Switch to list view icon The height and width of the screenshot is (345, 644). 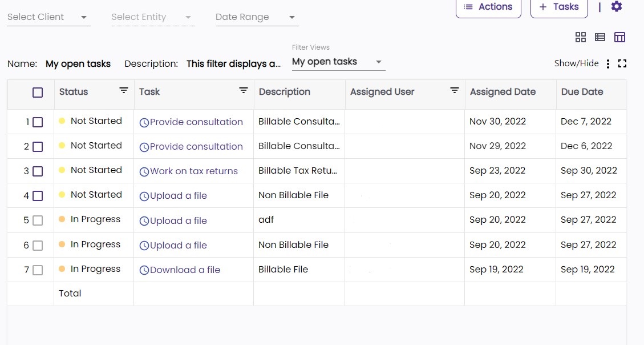coord(600,37)
